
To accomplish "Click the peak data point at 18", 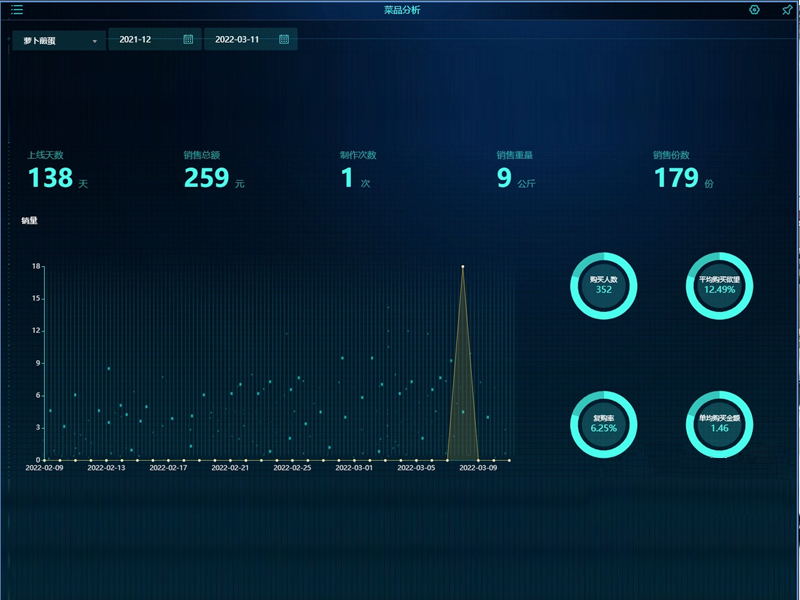I will 462,267.
